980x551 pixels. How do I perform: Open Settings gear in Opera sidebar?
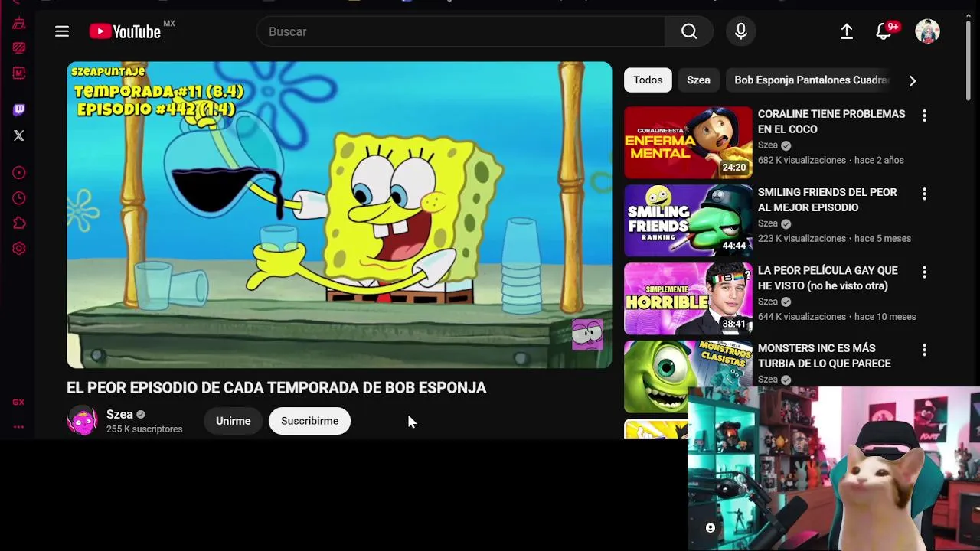click(x=19, y=249)
